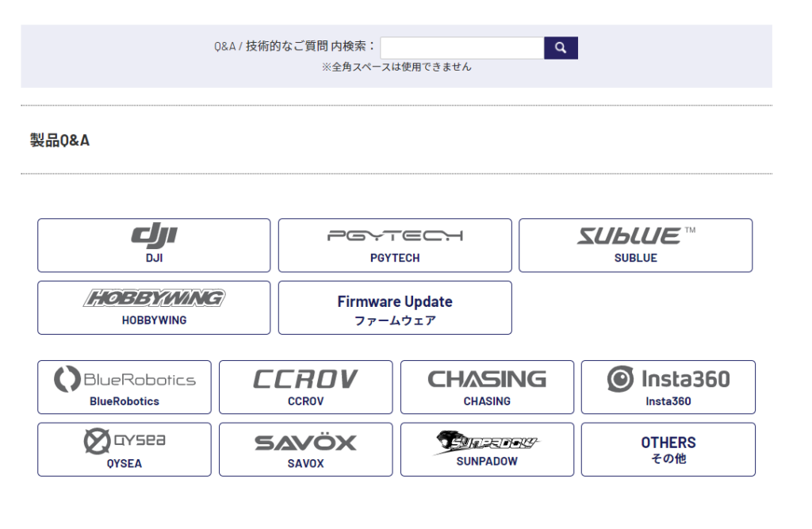Click the ファームウェア caption text
Screen dimensions: 812x529
pyautogui.click(x=395, y=321)
